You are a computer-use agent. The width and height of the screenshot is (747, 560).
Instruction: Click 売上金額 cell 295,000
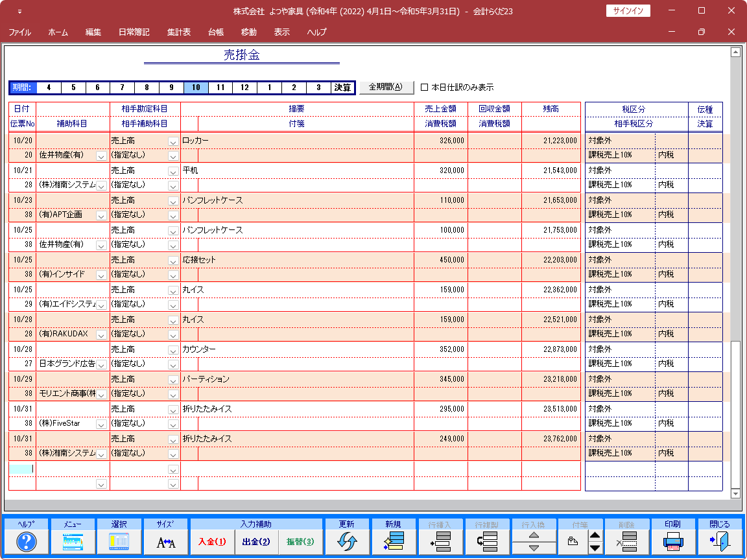tap(441, 410)
